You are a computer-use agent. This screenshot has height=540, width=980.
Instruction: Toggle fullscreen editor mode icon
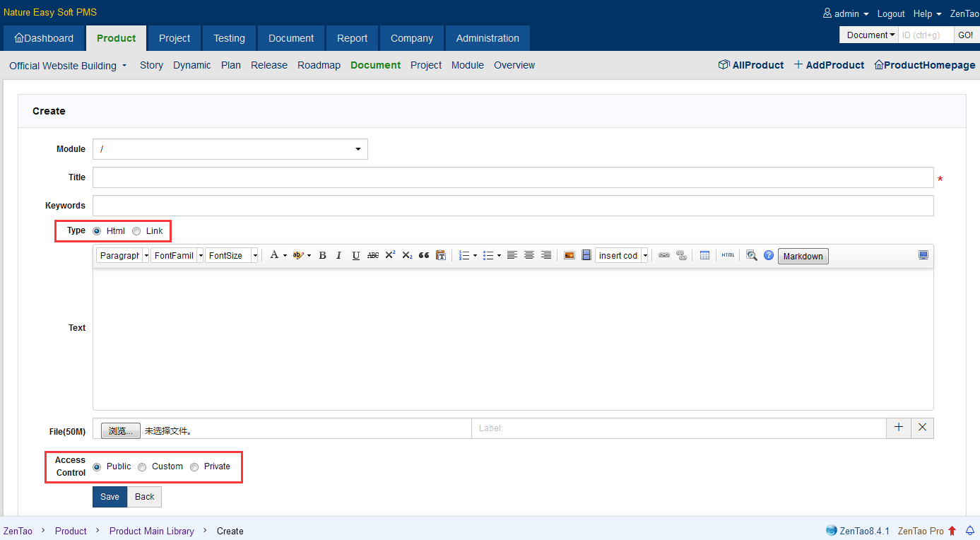coord(923,255)
